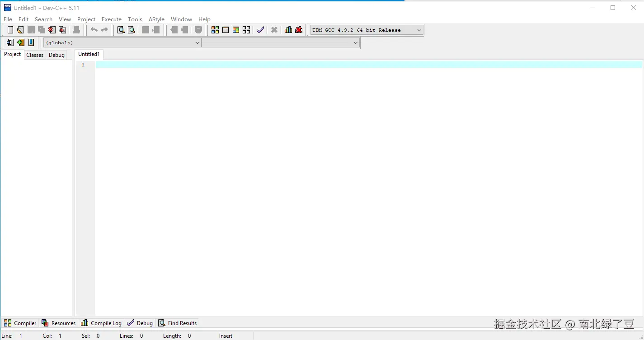Open the Compiler bottom panel tab
This screenshot has height=340, width=644.
(20, 323)
